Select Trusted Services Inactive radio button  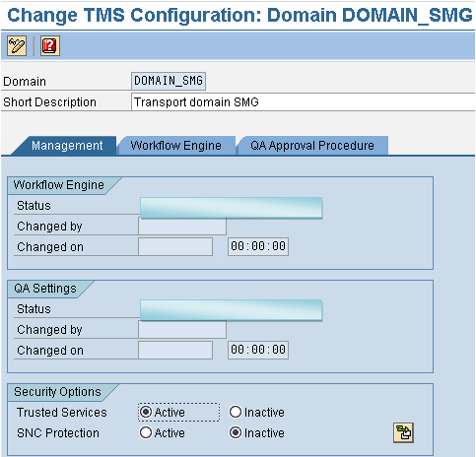(x=236, y=412)
